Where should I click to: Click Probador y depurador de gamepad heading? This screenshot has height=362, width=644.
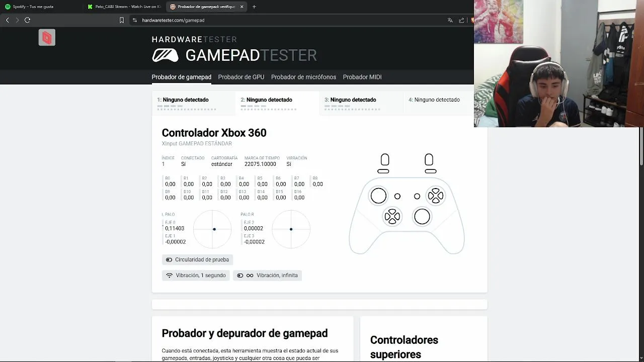pos(245,333)
